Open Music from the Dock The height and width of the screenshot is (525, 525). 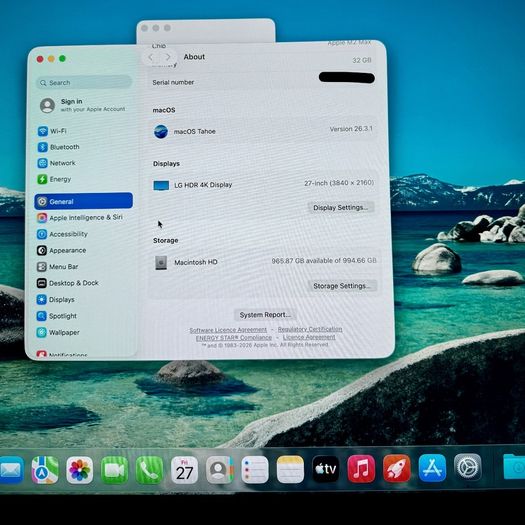click(361, 469)
